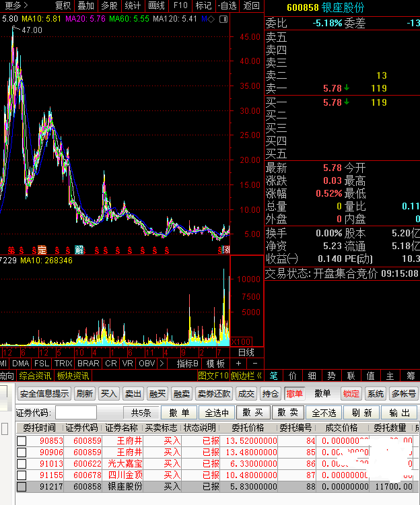The height and width of the screenshot is (505, 420).
Task: Check the 90853 王府井 order checkbox
Action: pos(22,440)
